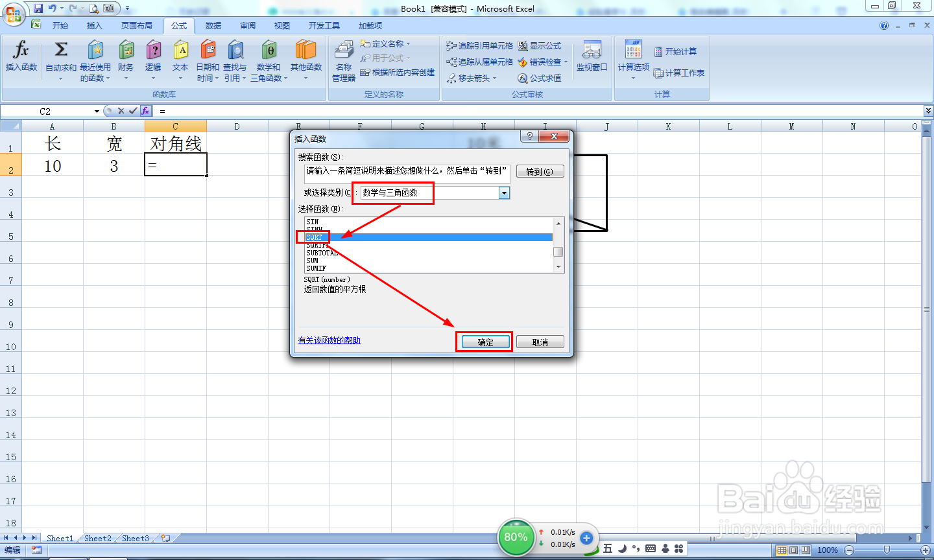Open Calculation Options

click(x=634, y=60)
